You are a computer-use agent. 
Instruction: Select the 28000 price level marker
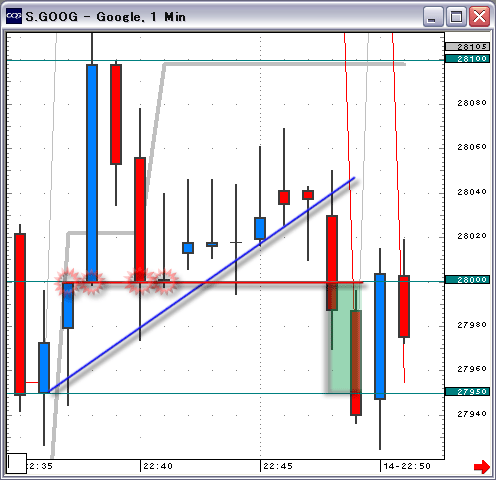point(467,280)
